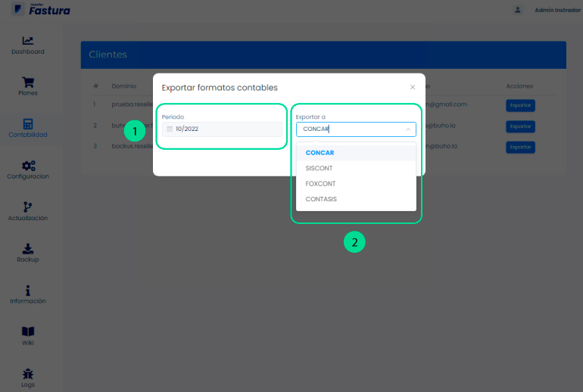Click the Actualización branch icon
Image resolution: width=583 pixels, height=392 pixels.
tap(28, 207)
